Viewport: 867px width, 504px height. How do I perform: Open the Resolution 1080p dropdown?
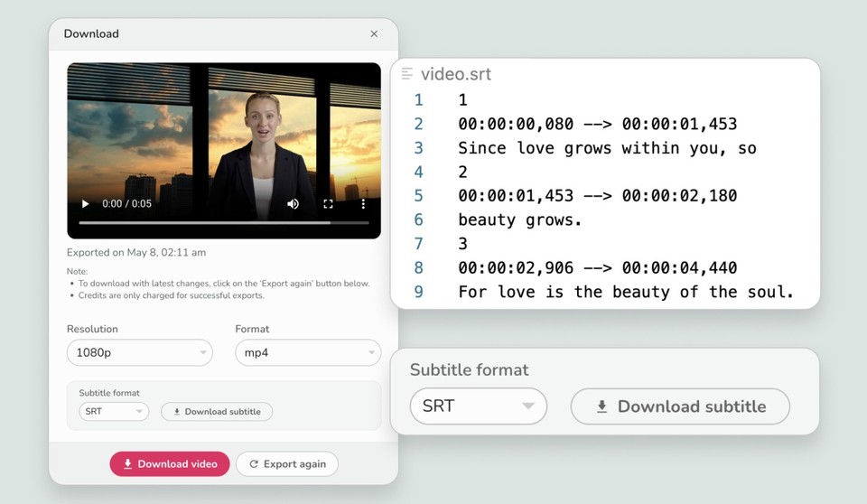click(x=140, y=352)
